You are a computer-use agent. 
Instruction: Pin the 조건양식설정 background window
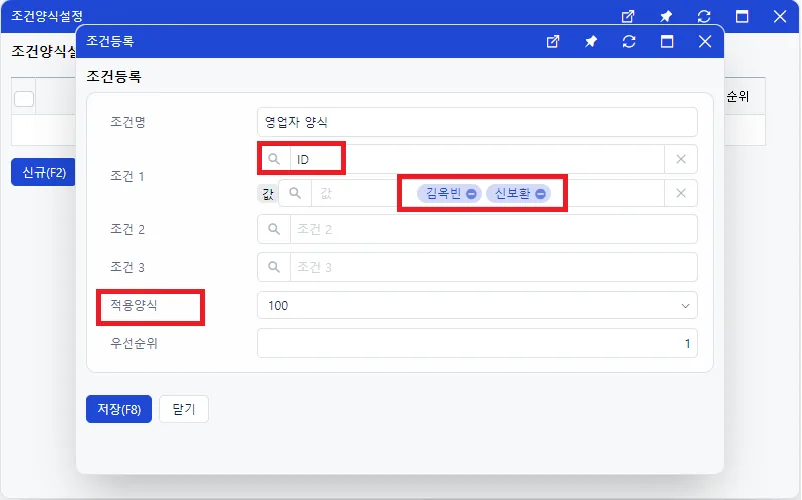click(666, 16)
